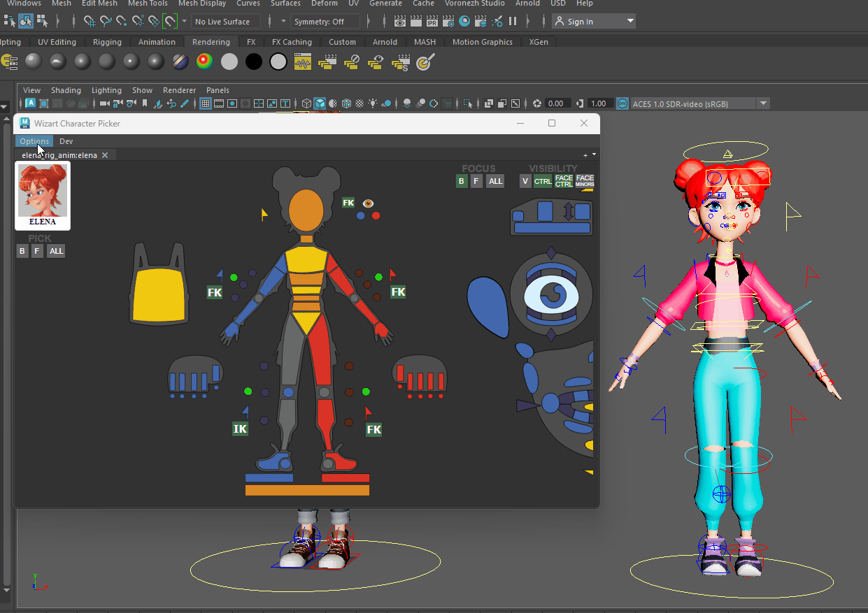This screenshot has height=613, width=868.
Task: Toggle the CTRL visibility button
Action: (x=543, y=181)
